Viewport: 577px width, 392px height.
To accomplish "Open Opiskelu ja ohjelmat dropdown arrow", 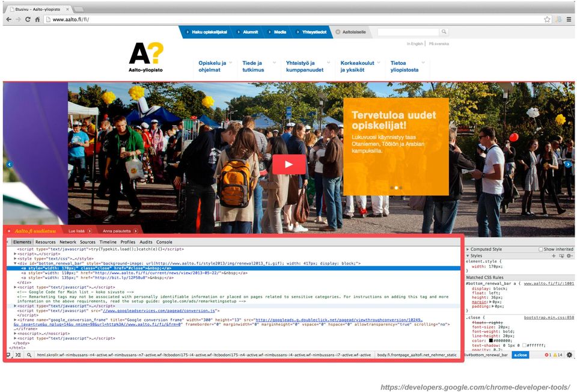I will click(230, 63).
